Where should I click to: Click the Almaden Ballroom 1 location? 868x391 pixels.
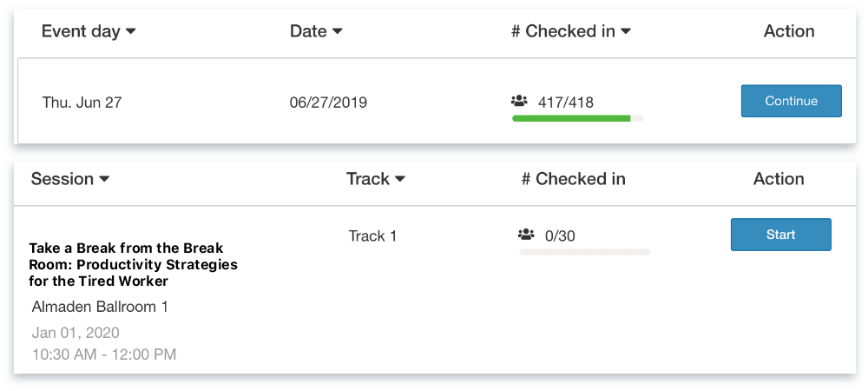pos(100,307)
